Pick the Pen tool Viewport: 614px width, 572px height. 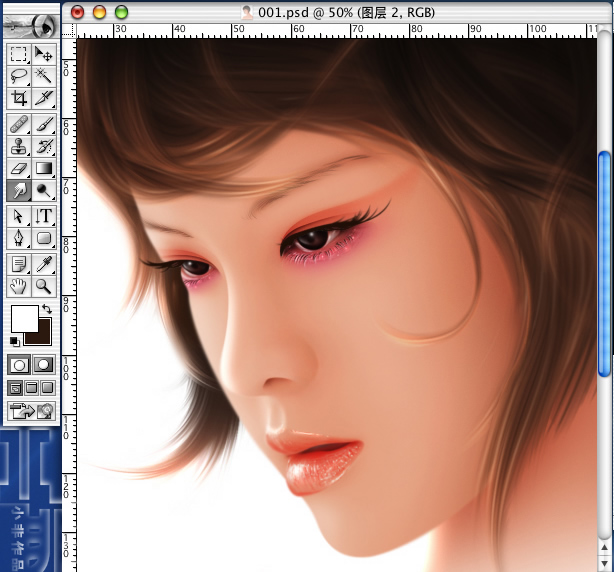tap(18, 238)
